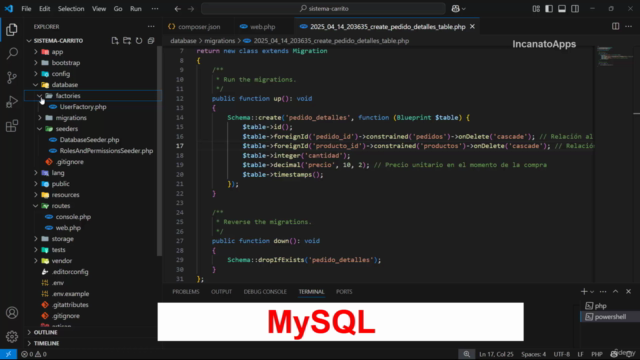Toggle the primary side bar visibility
This screenshot has width=640, height=360.
(x=549, y=9)
